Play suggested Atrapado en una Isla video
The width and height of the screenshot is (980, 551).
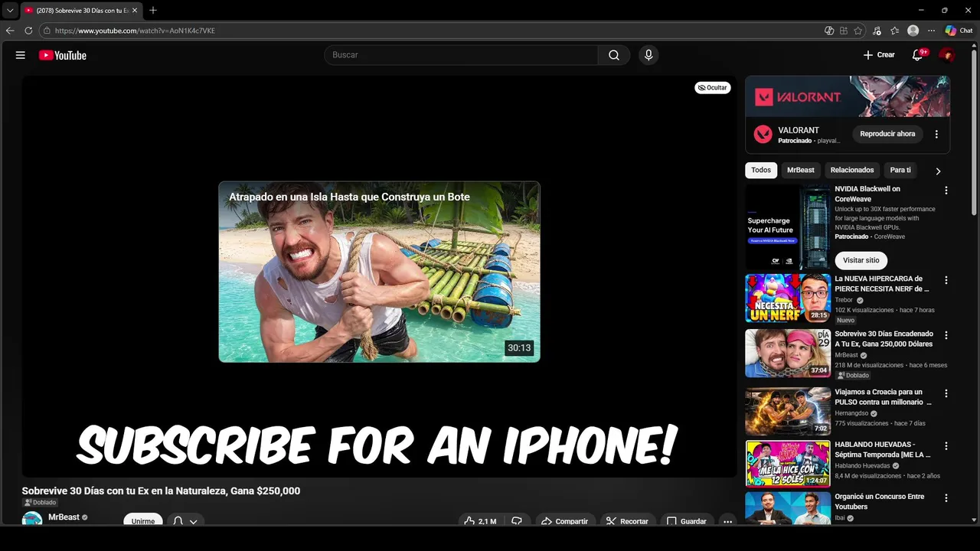click(379, 272)
